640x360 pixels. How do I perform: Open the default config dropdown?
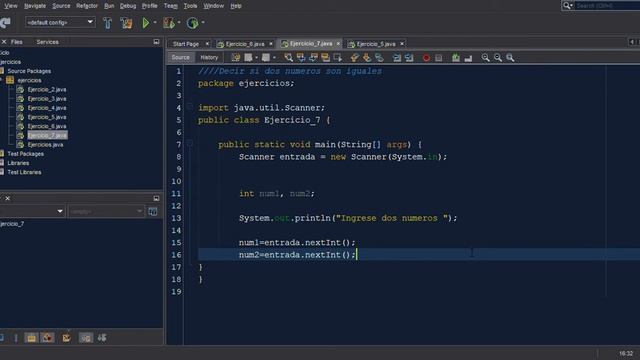pos(60,22)
